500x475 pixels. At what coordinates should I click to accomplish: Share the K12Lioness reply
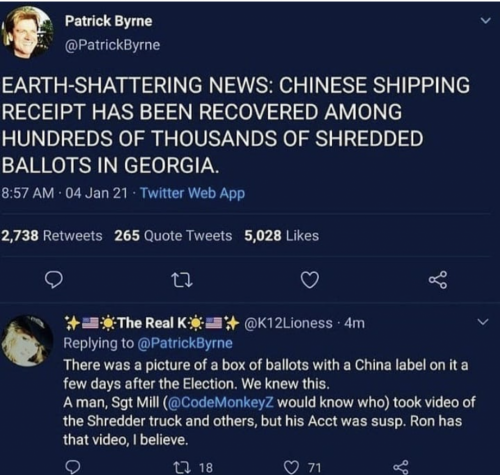coord(400,467)
